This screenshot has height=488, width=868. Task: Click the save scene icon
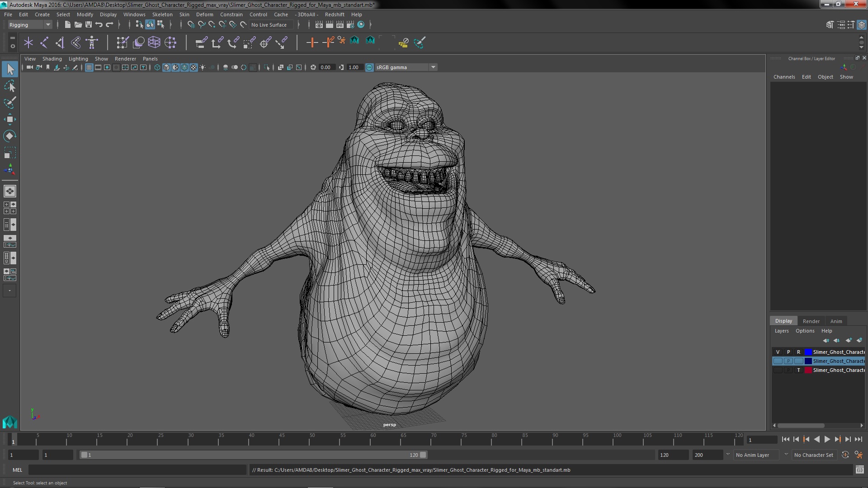coord(89,25)
